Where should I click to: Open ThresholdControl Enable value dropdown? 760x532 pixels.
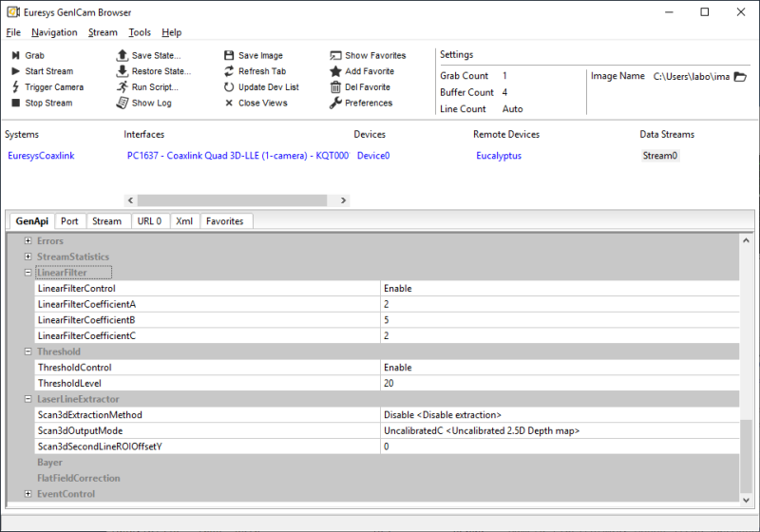click(x=560, y=368)
